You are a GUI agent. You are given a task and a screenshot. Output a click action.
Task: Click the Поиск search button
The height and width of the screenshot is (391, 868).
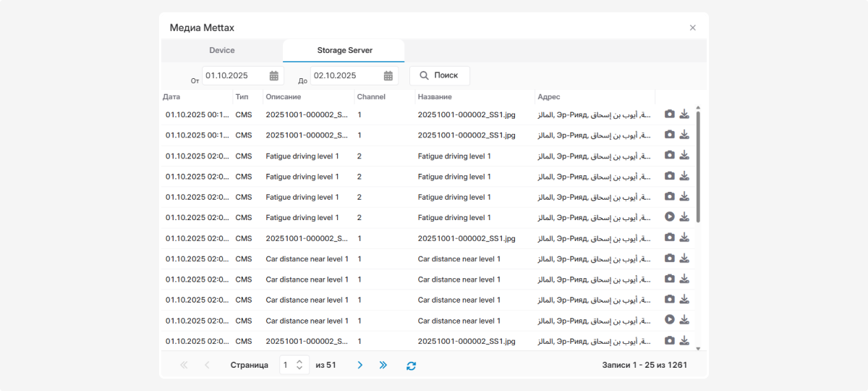(439, 76)
